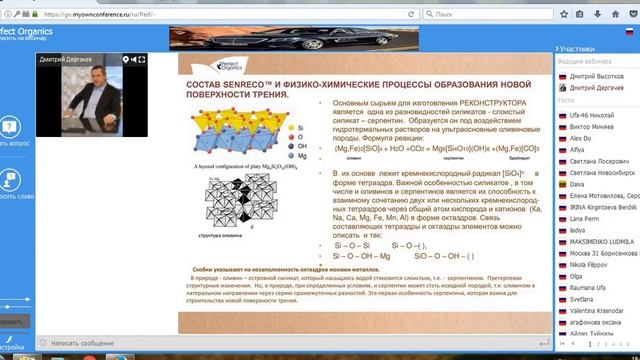Select participant Виктор Миняев

tap(591, 127)
